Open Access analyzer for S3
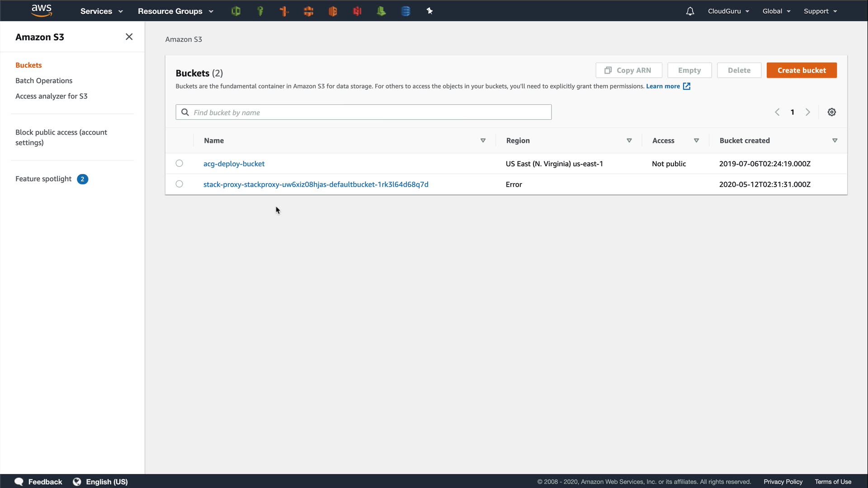 coord(51,96)
